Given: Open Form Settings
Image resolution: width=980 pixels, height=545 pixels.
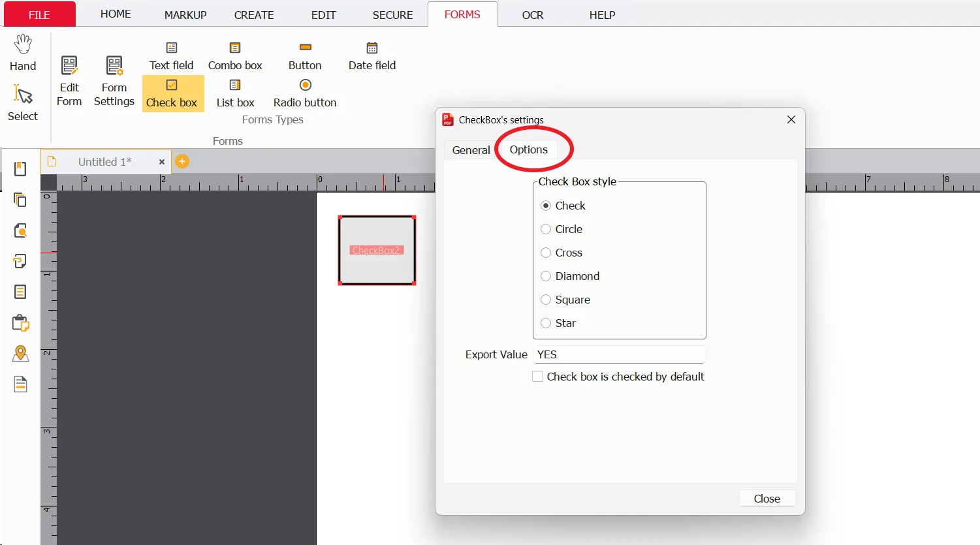Looking at the screenshot, I should pyautogui.click(x=114, y=82).
